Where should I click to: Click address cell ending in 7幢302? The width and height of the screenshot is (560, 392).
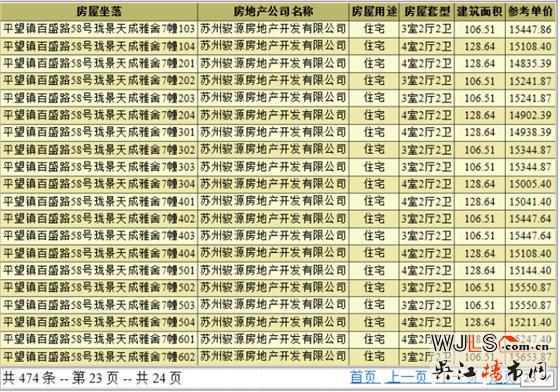(99, 149)
